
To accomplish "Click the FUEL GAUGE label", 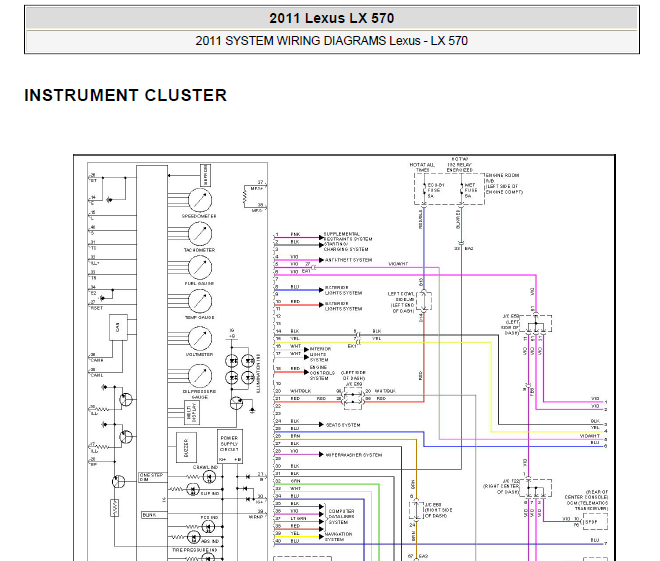I will (x=200, y=284).
